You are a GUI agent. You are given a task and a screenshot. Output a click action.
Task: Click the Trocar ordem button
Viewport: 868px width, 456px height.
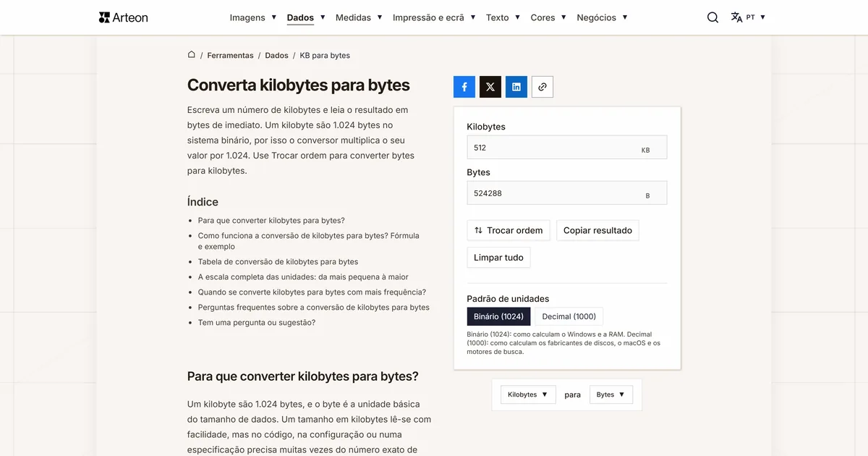tap(509, 230)
